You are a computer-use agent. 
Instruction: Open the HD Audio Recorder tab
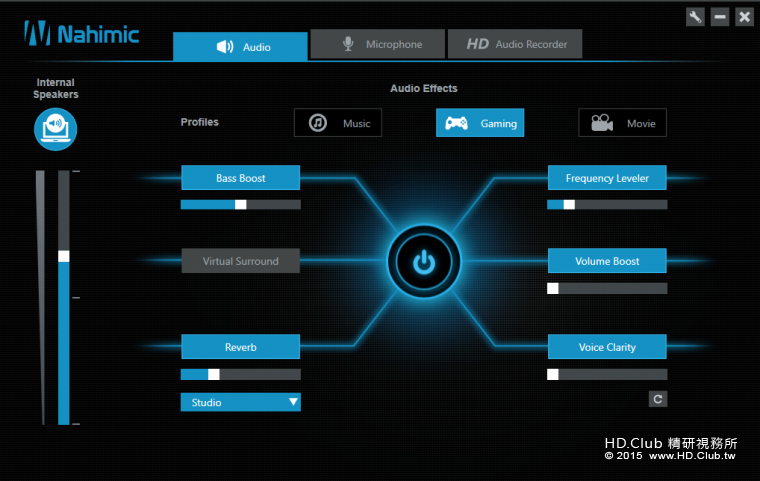515,44
